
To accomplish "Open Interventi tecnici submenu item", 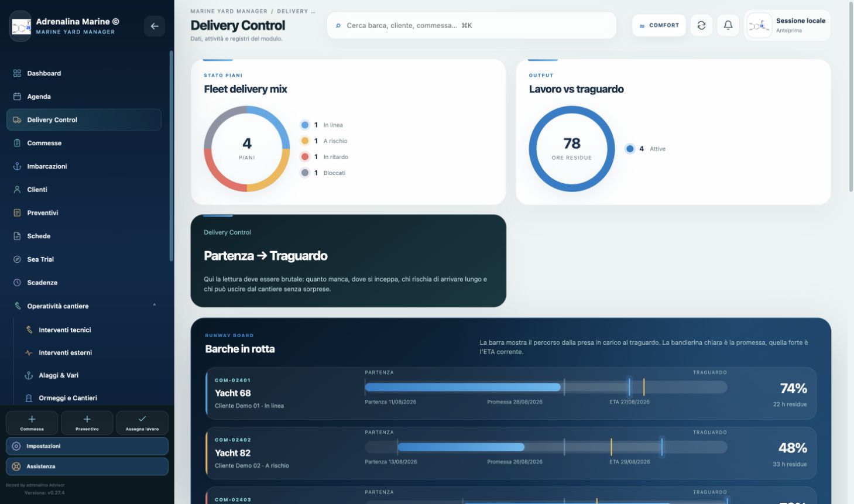I will pos(90,330).
